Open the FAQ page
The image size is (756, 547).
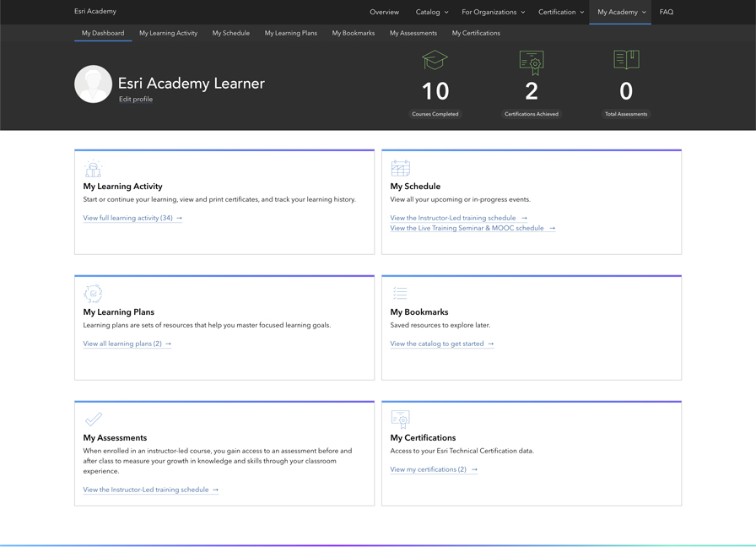coord(667,12)
